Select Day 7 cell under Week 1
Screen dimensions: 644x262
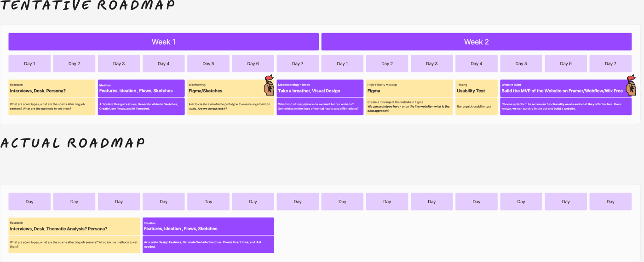pyautogui.click(x=298, y=64)
